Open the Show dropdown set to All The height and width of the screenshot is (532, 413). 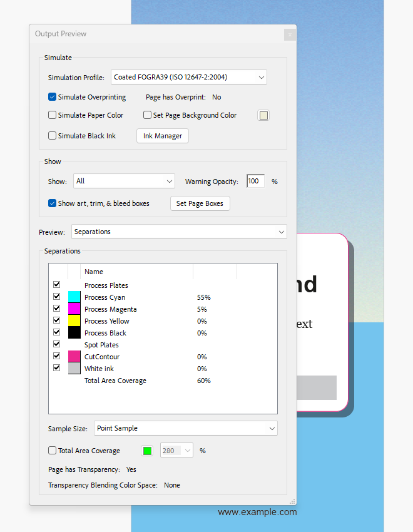tap(124, 181)
